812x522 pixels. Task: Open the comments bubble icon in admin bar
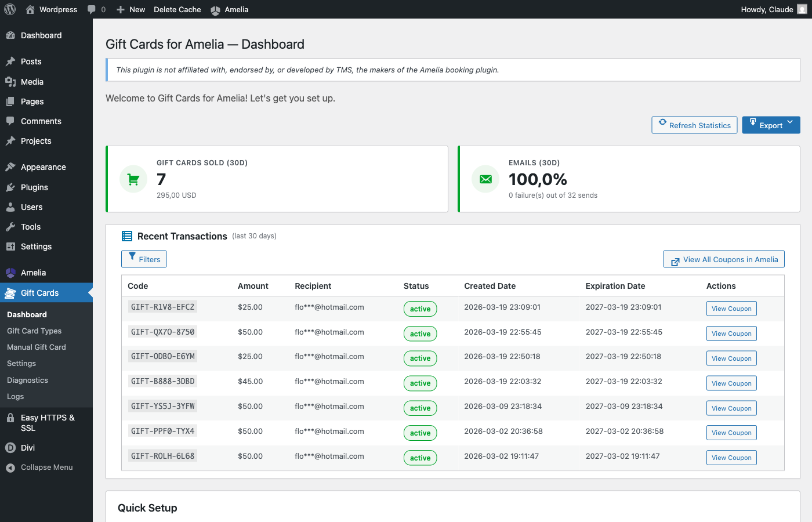coord(92,9)
